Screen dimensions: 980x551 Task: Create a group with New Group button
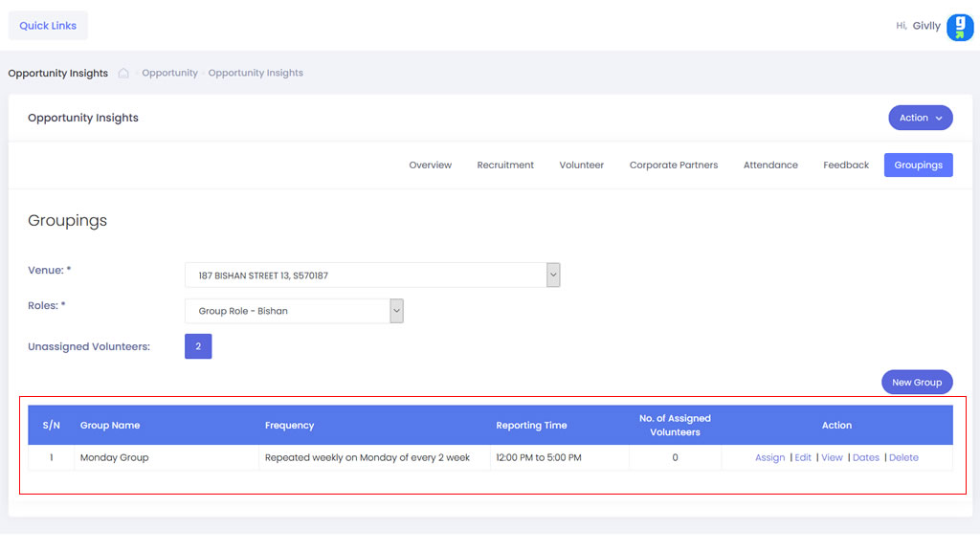(916, 383)
